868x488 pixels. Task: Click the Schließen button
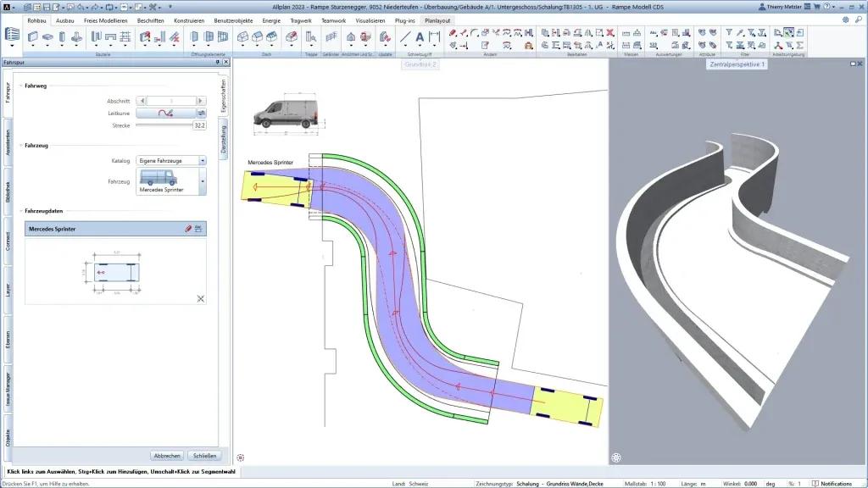[203, 455]
